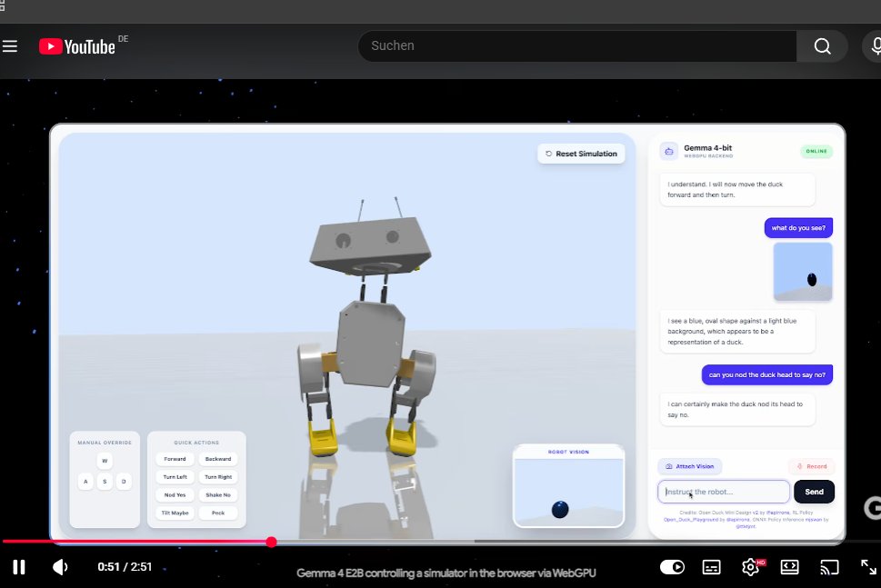This screenshot has height=588, width=881.
Task: Click the Robot Vision preview thumbnail
Action: coord(568,492)
